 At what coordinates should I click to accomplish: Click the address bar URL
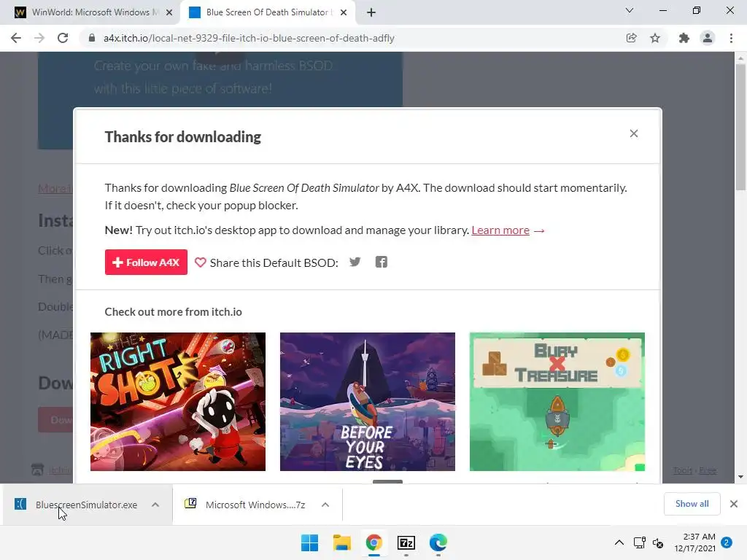coord(249,38)
